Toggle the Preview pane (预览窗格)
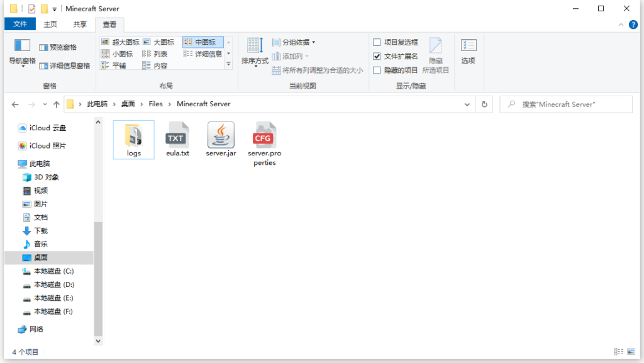This screenshot has height=363, width=644. (58, 47)
